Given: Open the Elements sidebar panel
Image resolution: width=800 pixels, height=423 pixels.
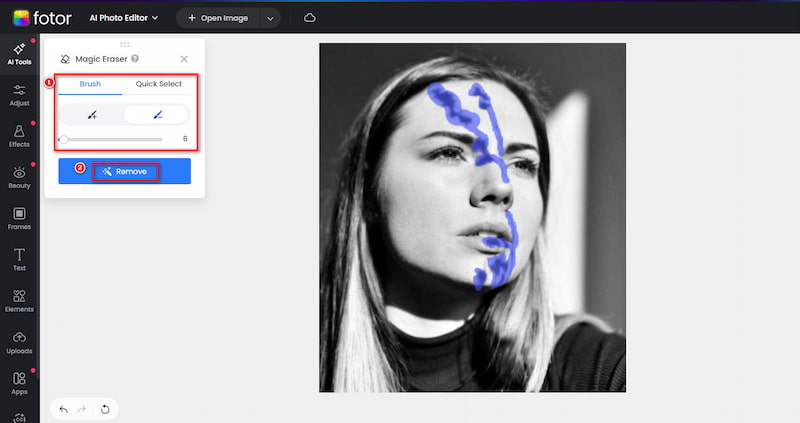Looking at the screenshot, I should tap(19, 302).
